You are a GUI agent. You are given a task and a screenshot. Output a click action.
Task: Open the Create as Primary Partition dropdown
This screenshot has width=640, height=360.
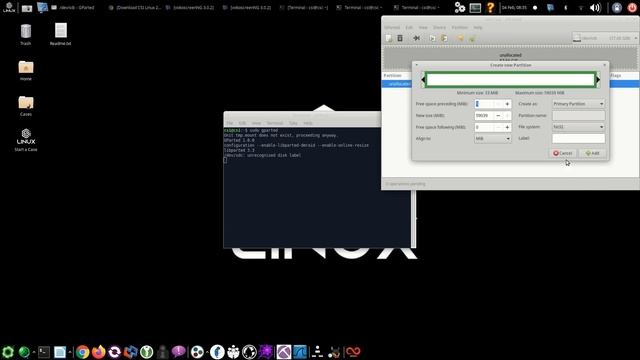click(x=578, y=104)
